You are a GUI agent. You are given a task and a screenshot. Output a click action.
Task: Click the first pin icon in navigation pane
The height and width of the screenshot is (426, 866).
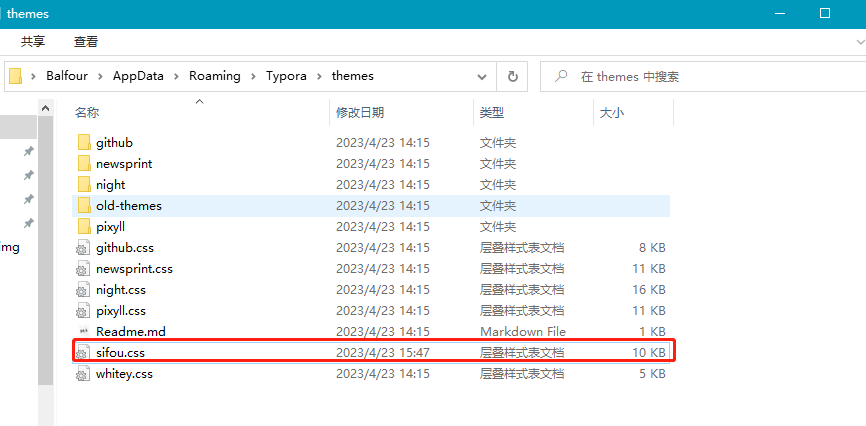coord(29,151)
